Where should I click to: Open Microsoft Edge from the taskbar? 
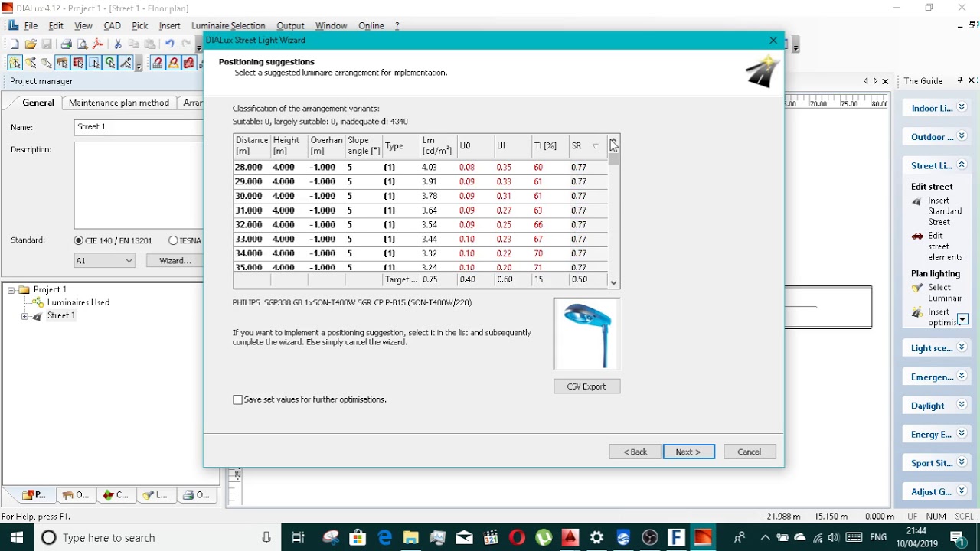[x=384, y=537]
